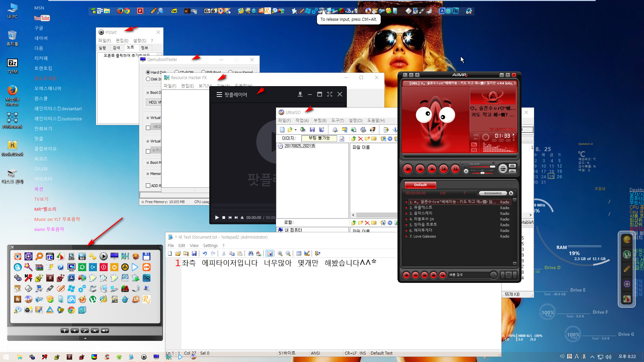Open dropdown arrow beside UltraISO open icon
This screenshot has height=362, width=644.
tap(296, 130)
